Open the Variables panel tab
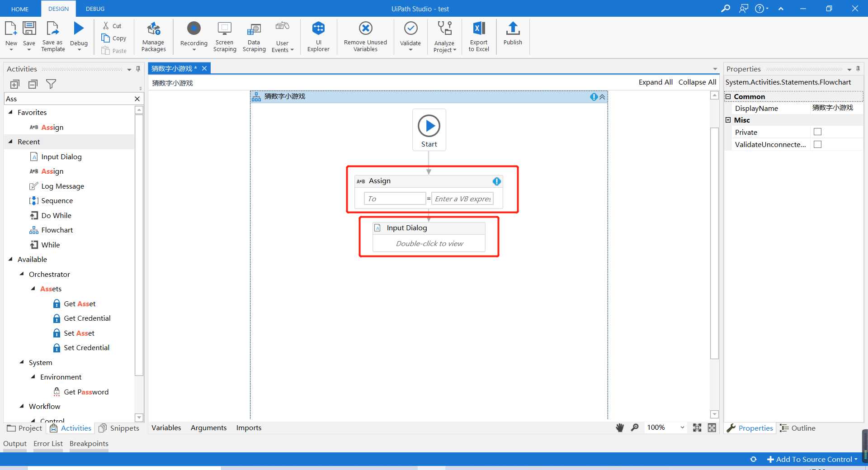The image size is (868, 470). (166, 427)
